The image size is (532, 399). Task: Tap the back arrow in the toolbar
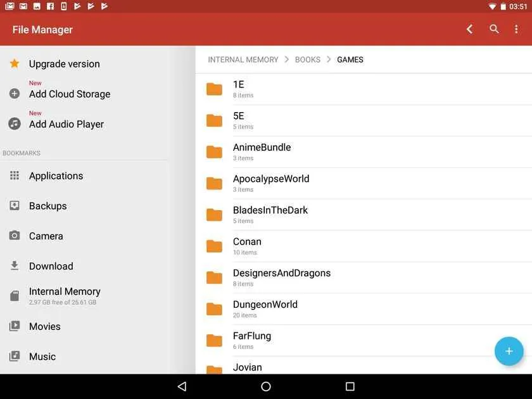469,29
